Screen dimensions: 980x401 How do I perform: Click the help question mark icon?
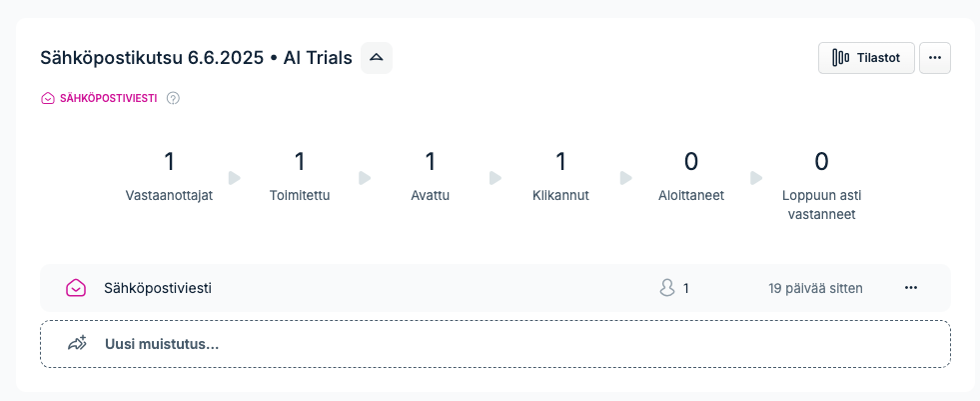[173, 98]
